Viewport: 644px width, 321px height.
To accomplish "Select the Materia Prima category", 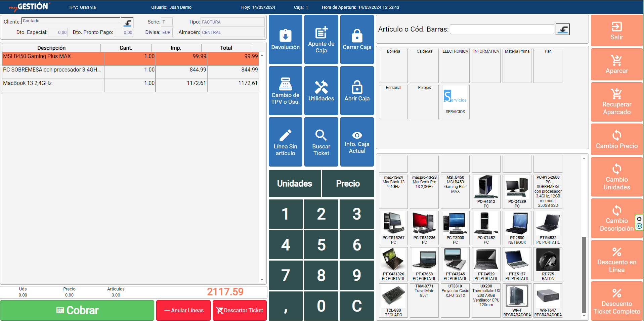I will (517, 66).
